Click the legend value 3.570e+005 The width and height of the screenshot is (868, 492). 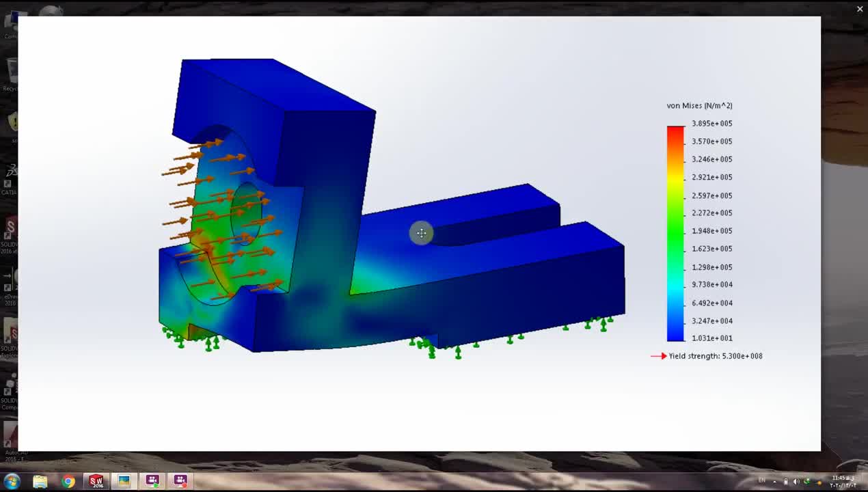[x=711, y=141]
